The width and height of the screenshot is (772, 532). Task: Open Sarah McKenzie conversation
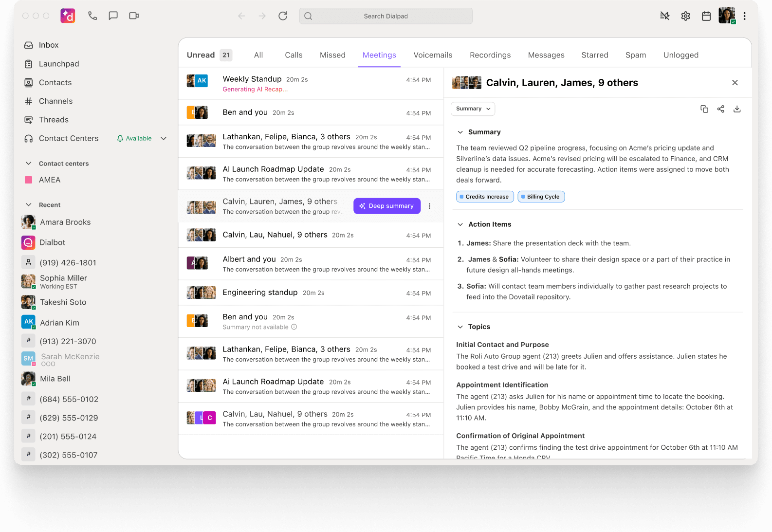[61, 359]
